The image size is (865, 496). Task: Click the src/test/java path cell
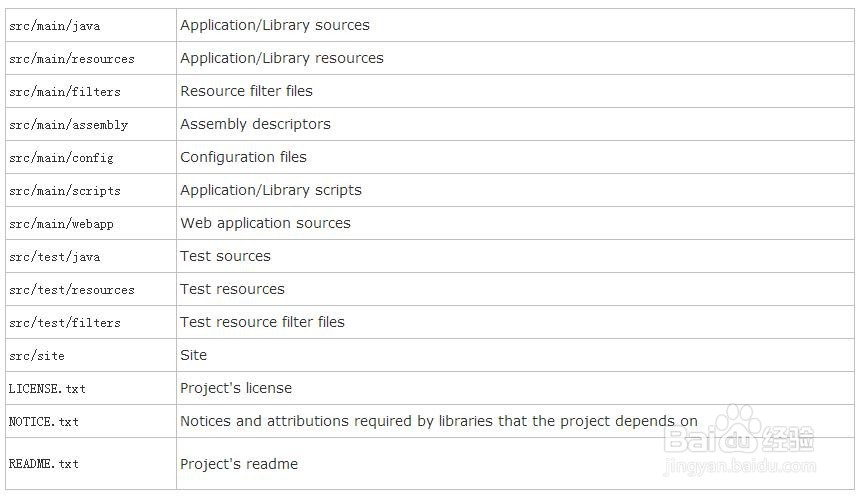(54, 257)
